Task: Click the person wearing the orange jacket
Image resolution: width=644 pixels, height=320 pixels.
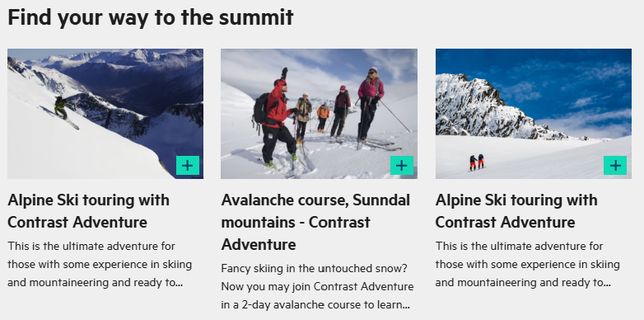Action: pyautogui.click(x=323, y=118)
